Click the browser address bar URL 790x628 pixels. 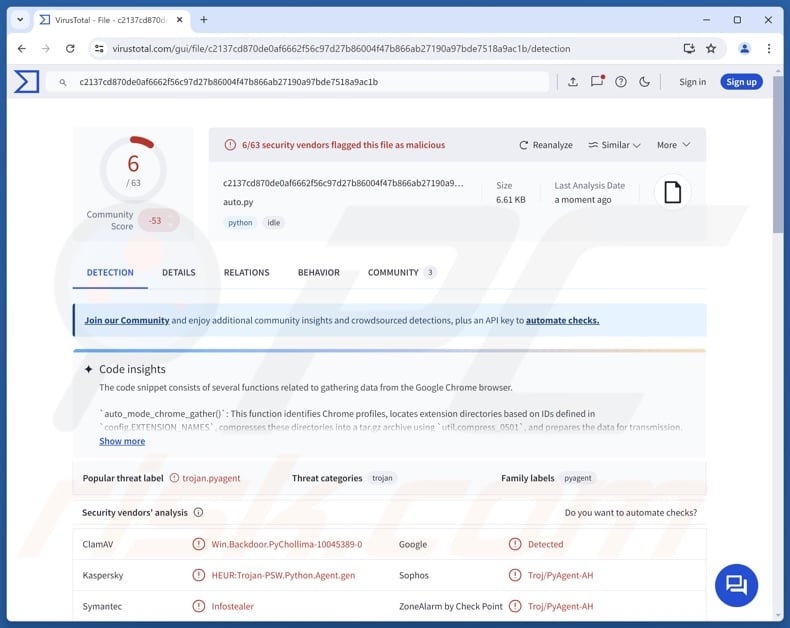(x=341, y=48)
